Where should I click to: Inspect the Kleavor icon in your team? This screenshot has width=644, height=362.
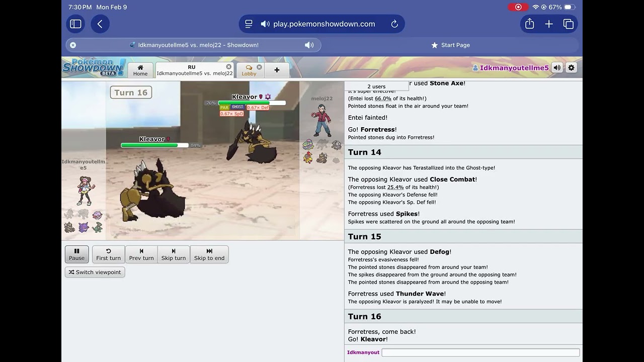pyautogui.click(x=69, y=227)
